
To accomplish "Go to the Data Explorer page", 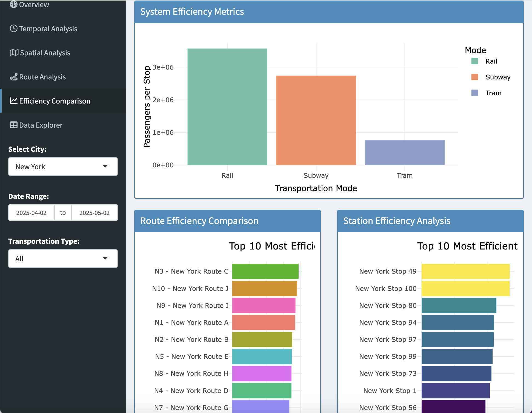I will (41, 125).
